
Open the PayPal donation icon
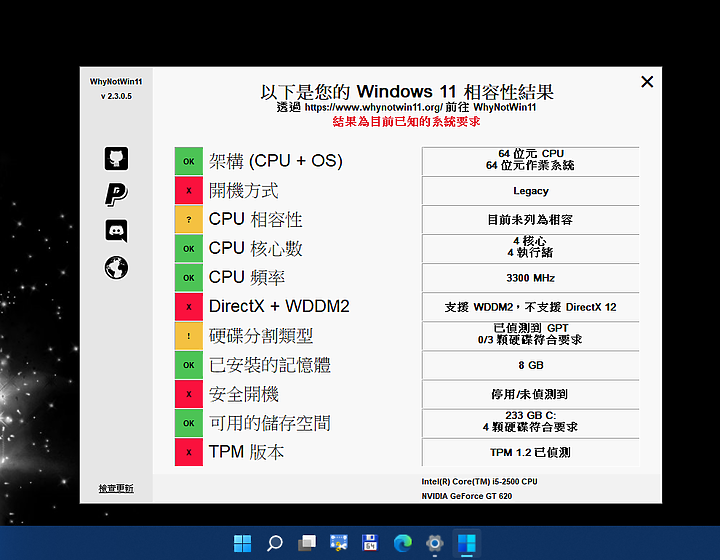(x=116, y=194)
